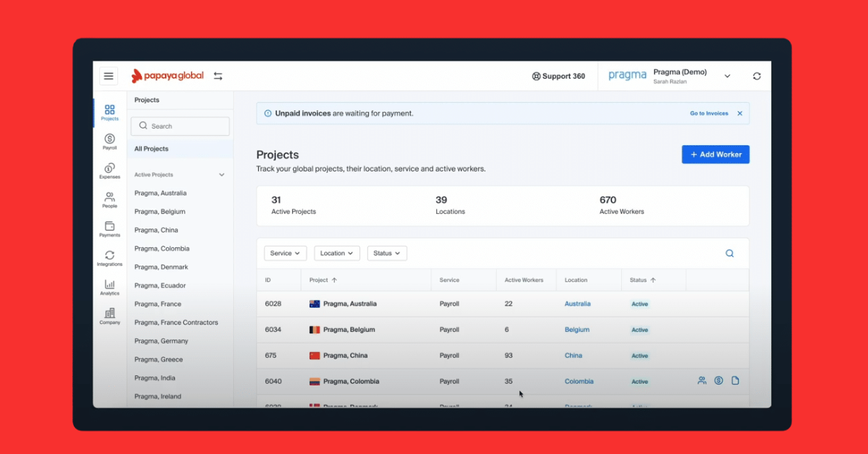
Task: Open the Integrations sidebar icon
Action: (x=109, y=258)
